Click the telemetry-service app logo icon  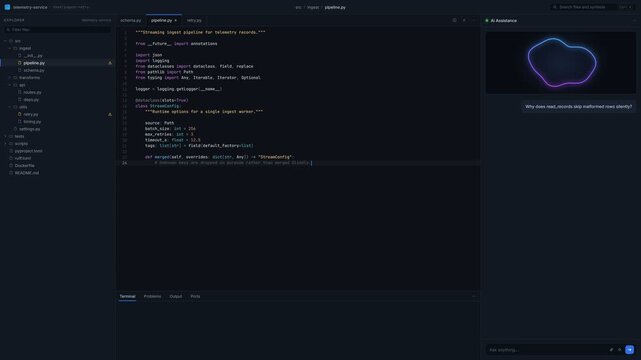click(x=7, y=7)
